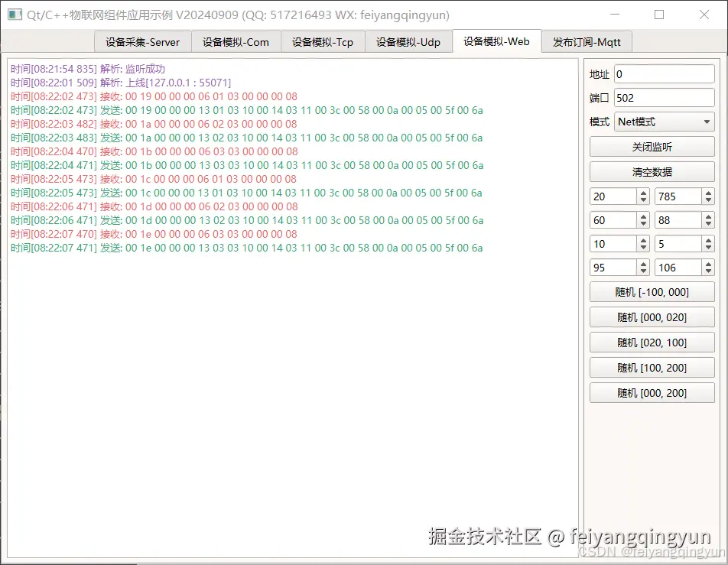Switch to the 设备采集-Server tab
Screen dimensions: 728x565
[x=142, y=42]
